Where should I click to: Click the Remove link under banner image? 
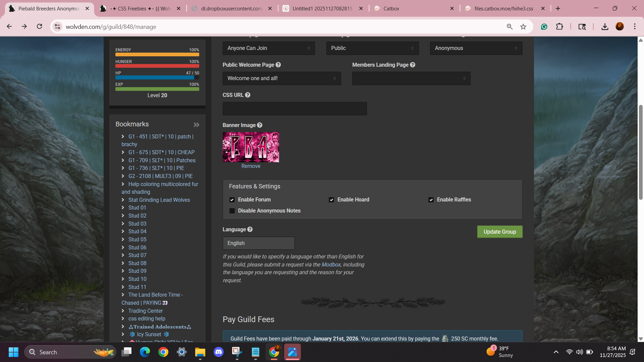pyautogui.click(x=251, y=166)
